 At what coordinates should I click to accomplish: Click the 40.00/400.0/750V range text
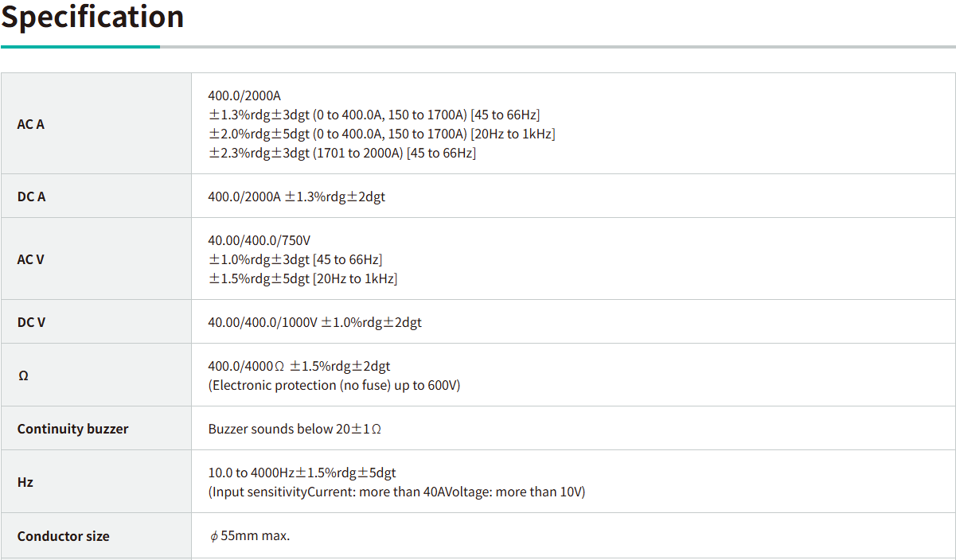coord(259,240)
